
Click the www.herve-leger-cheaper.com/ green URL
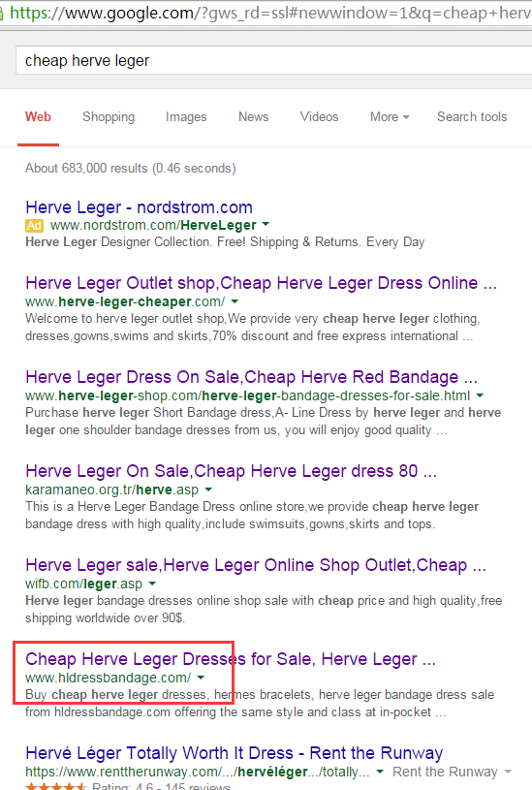point(125,301)
